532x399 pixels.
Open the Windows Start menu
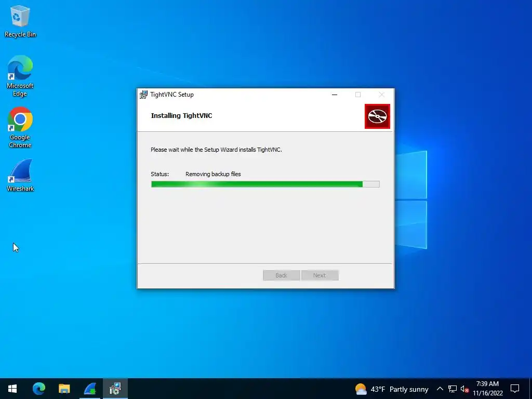(12, 389)
